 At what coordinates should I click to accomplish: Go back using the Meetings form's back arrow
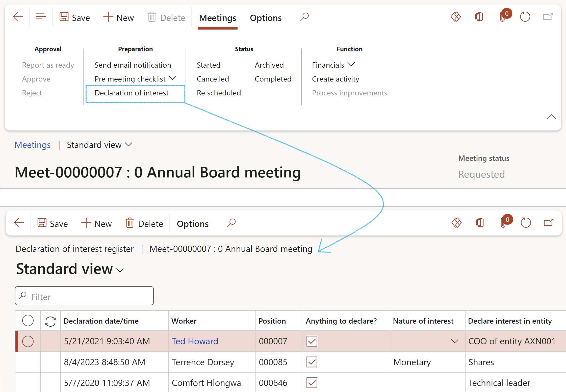pyautogui.click(x=18, y=17)
